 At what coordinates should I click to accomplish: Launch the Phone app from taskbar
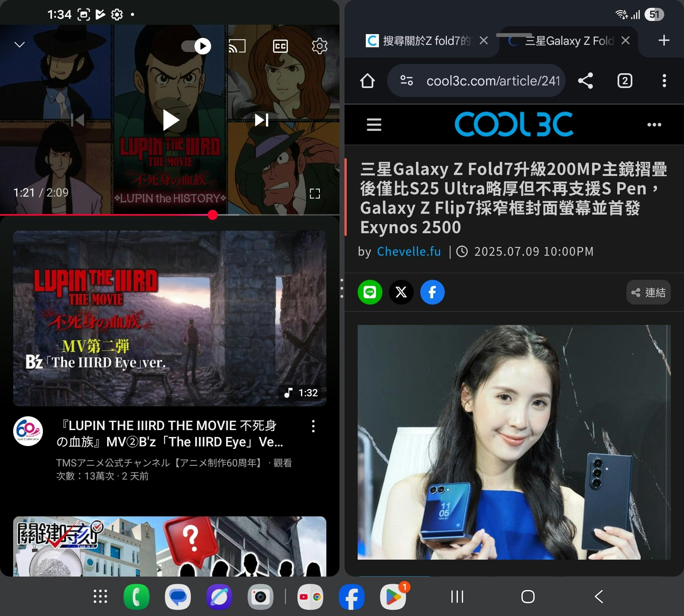(x=137, y=596)
